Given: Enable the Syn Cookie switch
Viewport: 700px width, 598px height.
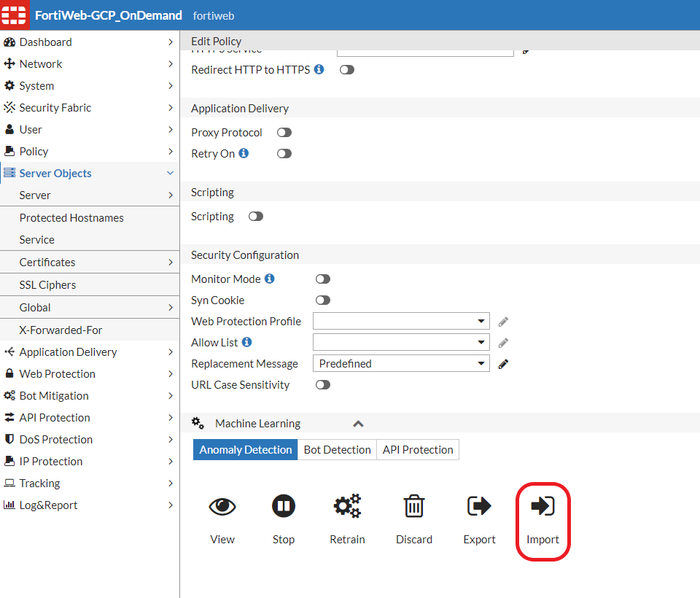Looking at the screenshot, I should [323, 300].
